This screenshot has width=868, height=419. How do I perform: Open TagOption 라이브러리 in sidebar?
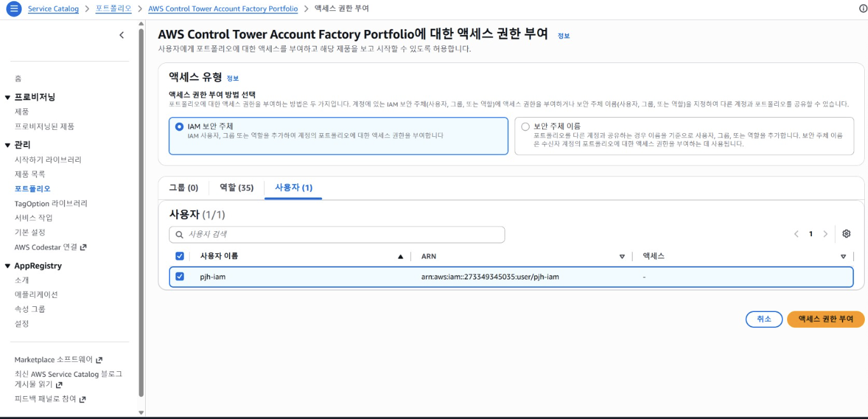pos(51,204)
